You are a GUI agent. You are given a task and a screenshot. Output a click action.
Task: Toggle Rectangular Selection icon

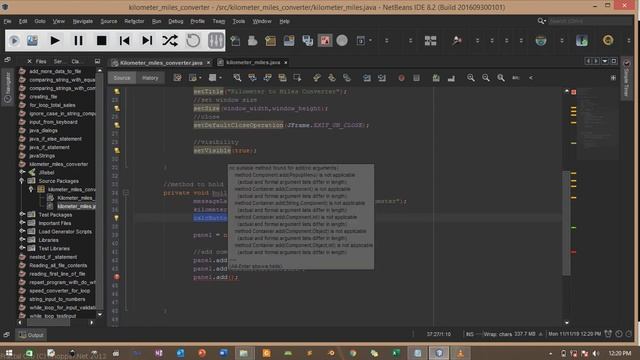(x=297, y=78)
